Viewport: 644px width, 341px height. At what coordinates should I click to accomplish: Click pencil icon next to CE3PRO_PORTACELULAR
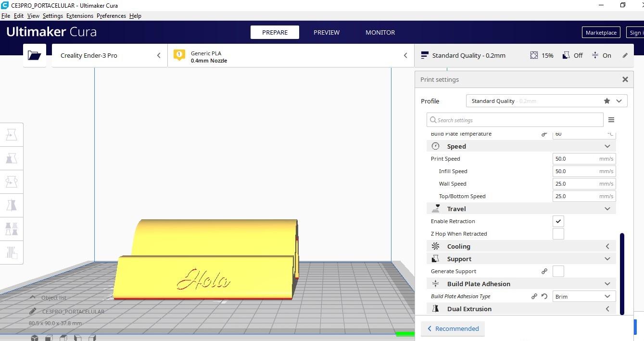(33, 311)
